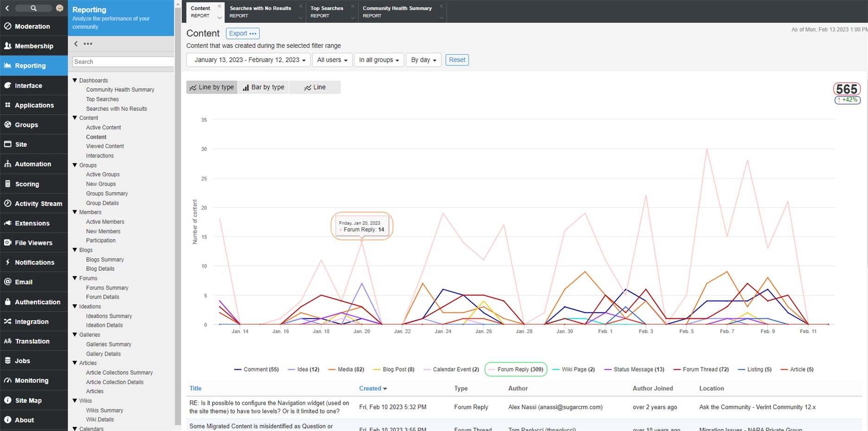Open Membership section icon
This screenshot has width=868, height=431.
point(8,46)
